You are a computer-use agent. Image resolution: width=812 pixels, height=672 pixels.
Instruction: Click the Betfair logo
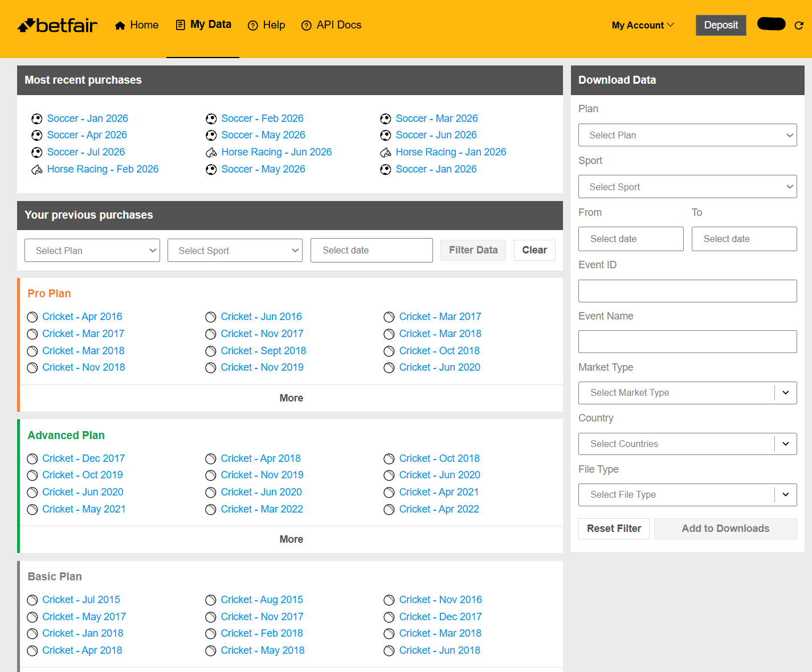(x=58, y=25)
